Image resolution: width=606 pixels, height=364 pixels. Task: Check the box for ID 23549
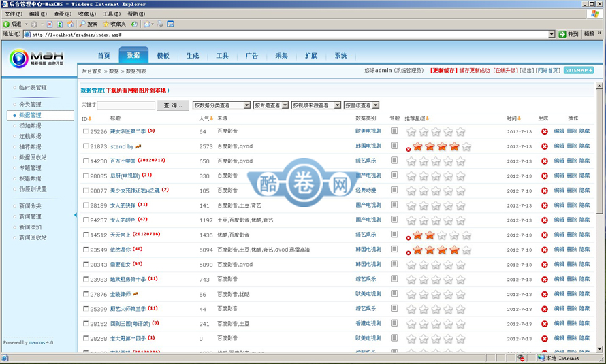pos(86,250)
